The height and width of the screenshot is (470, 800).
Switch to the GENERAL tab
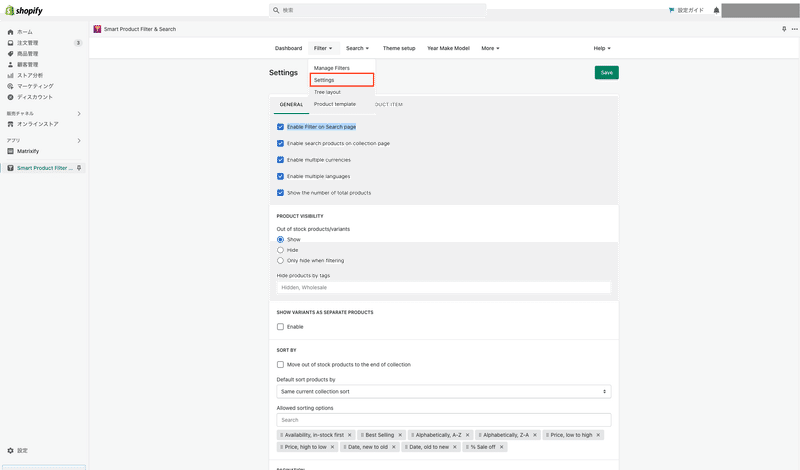pos(291,104)
